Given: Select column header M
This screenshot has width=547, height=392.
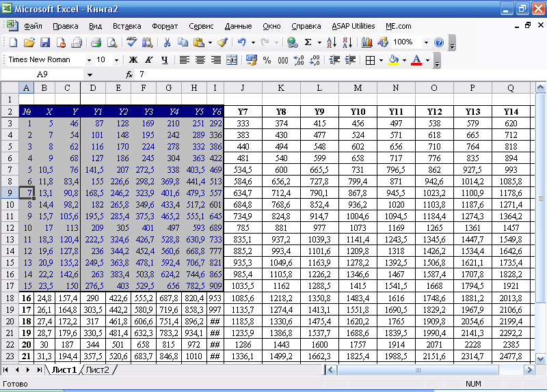Looking at the screenshot, I should 358,87.
